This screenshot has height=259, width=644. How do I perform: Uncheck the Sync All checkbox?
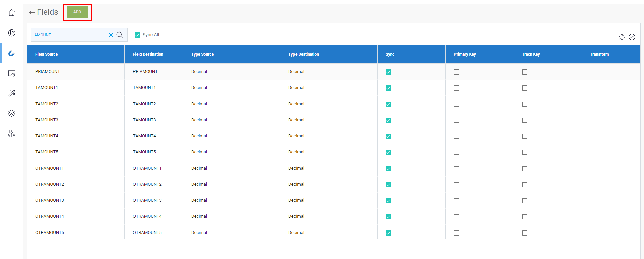click(137, 35)
